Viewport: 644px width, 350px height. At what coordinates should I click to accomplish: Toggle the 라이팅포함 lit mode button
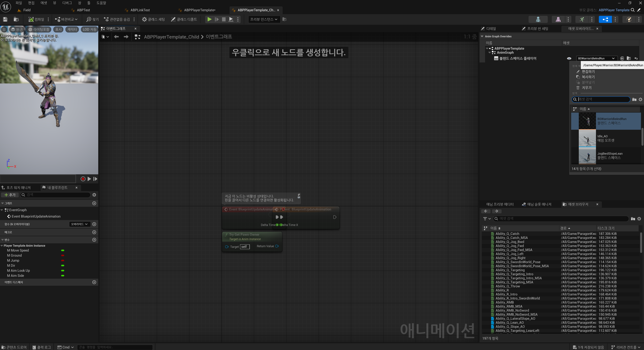tap(39, 29)
